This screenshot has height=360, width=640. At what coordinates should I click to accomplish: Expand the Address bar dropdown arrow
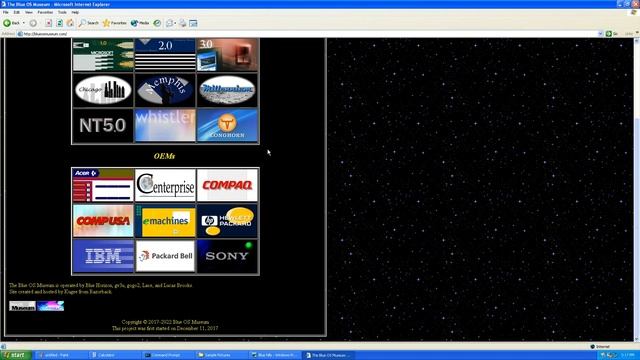(x=600, y=34)
